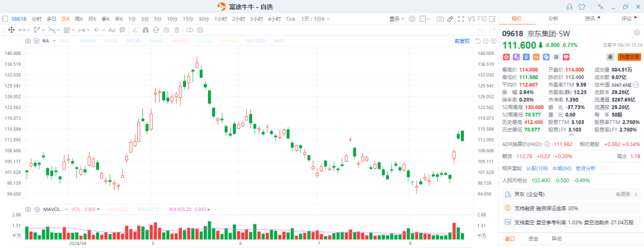Open the chart layout square dropdown
The image size is (644, 248).
pos(425,19)
